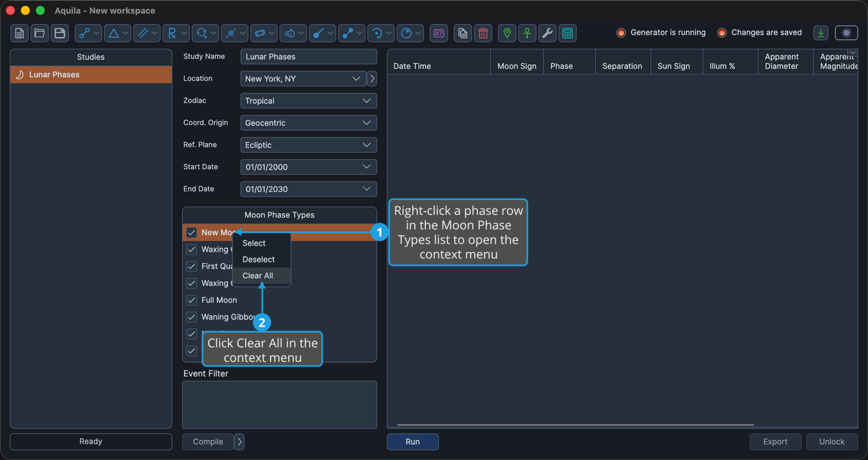Select Lunar Phases study in Studies list

coord(91,75)
